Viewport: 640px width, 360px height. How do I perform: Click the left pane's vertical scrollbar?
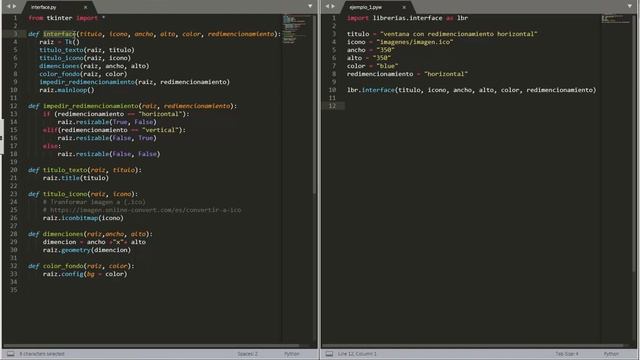(x=315, y=104)
